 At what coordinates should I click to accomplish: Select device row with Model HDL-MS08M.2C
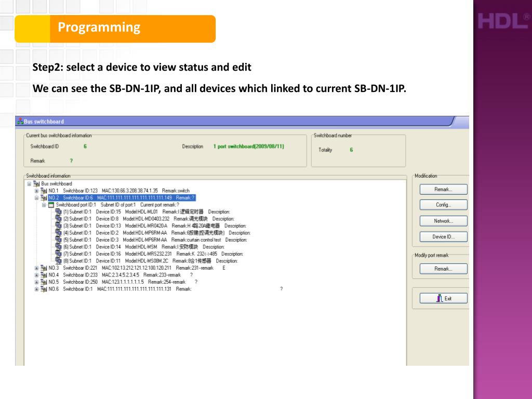(151, 261)
